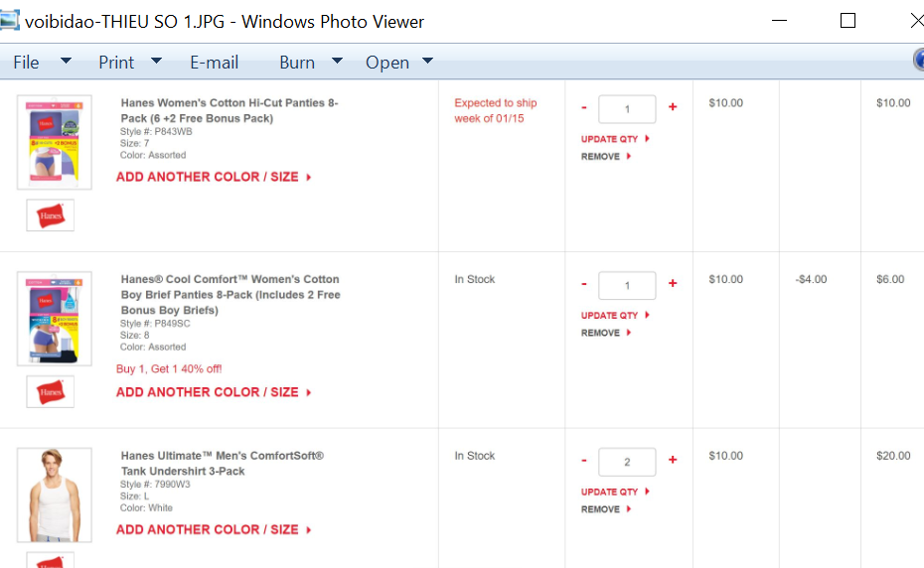
Task: Open the File menu dropdown
Action: click(42, 62)
